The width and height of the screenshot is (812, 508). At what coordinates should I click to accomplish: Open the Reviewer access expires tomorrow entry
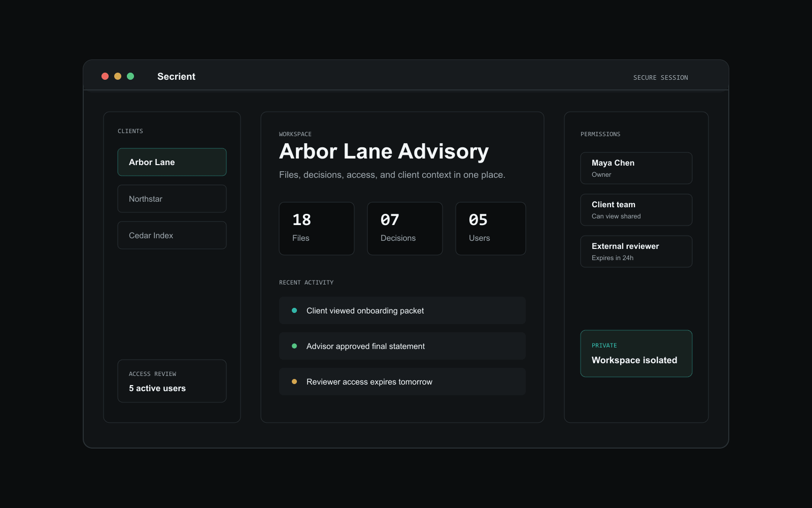(x=402, y=382)
